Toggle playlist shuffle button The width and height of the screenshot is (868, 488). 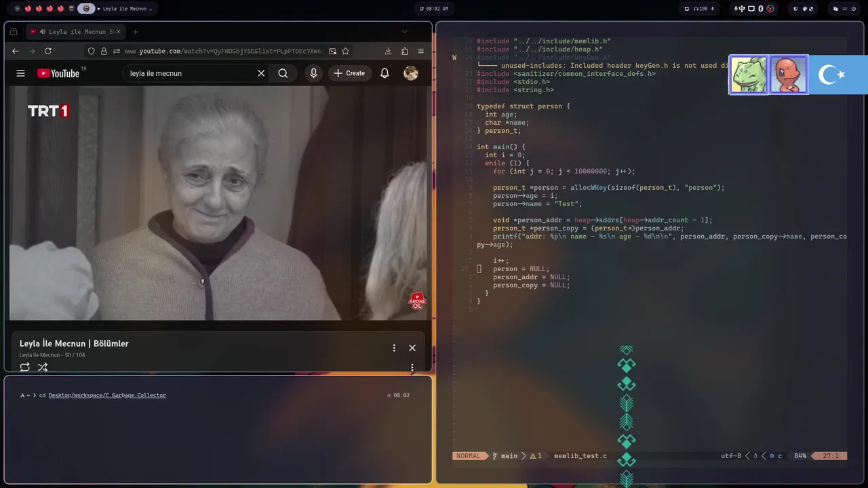(43, 367)
